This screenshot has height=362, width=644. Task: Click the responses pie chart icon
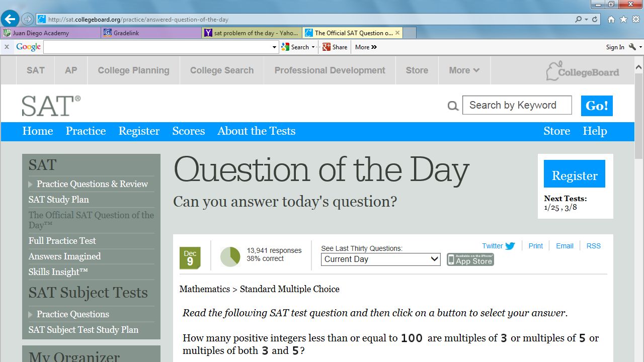[x=230, y=256]
